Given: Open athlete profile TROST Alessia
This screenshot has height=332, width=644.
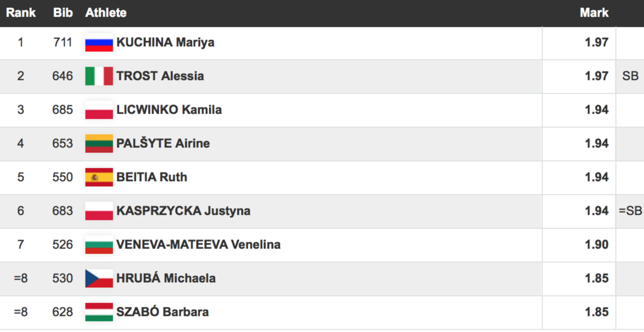Looking at the screenshot, I should (x=160, y=76).
